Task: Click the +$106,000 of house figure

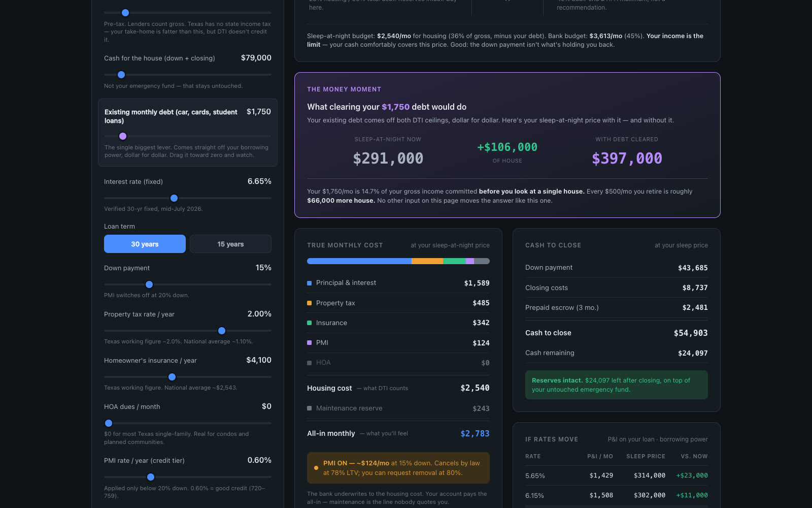Action: (507, 147)
